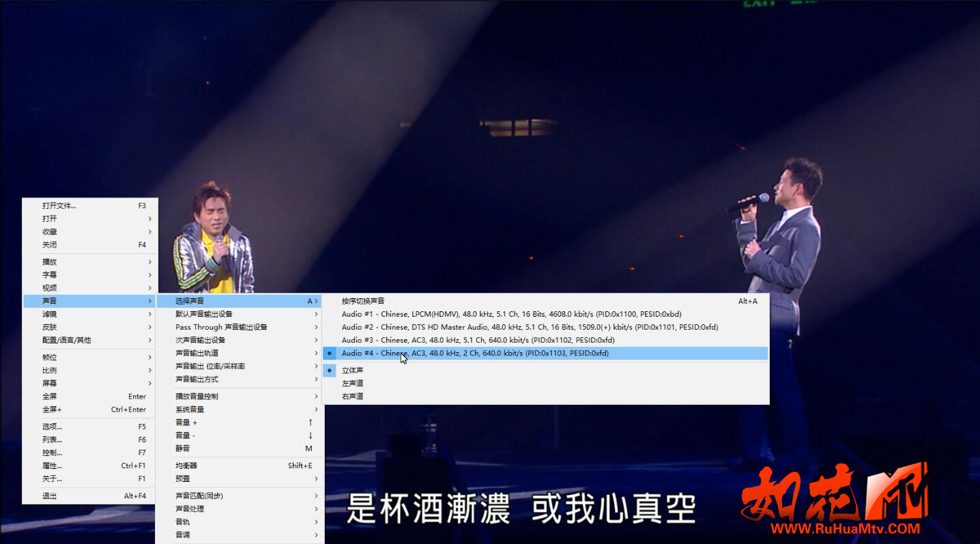Open 属性... properties entry
Image resolution: width=980 pixels, height=544 pixels.
89,466
